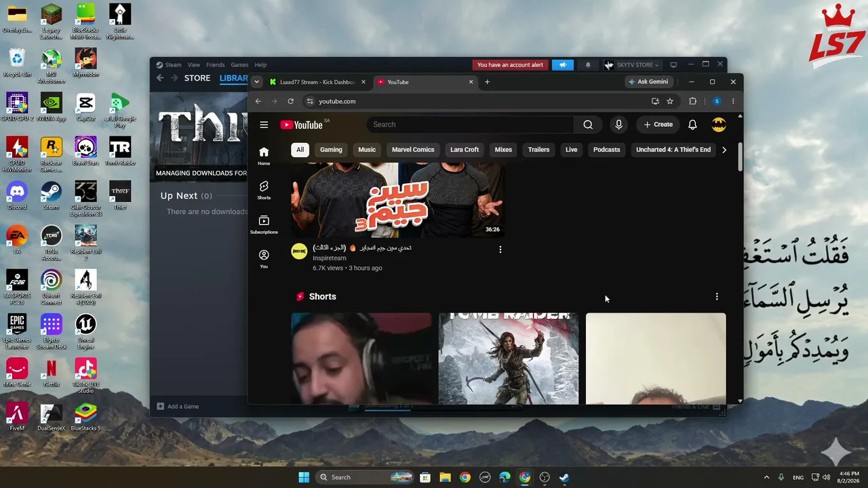Open the Help menu in Steam
868x488 pixels.
point(260,65)
